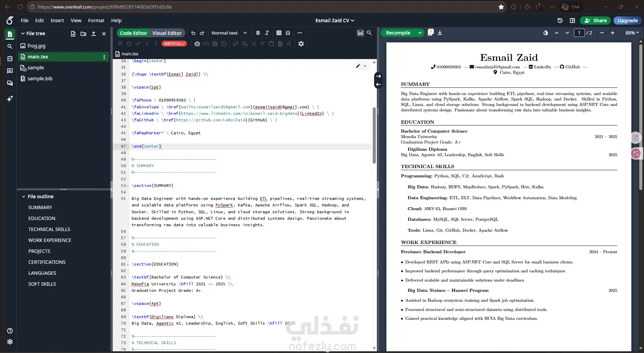Open the View menu
Screen dimensions: 644x353
click(x=76, y=21)
